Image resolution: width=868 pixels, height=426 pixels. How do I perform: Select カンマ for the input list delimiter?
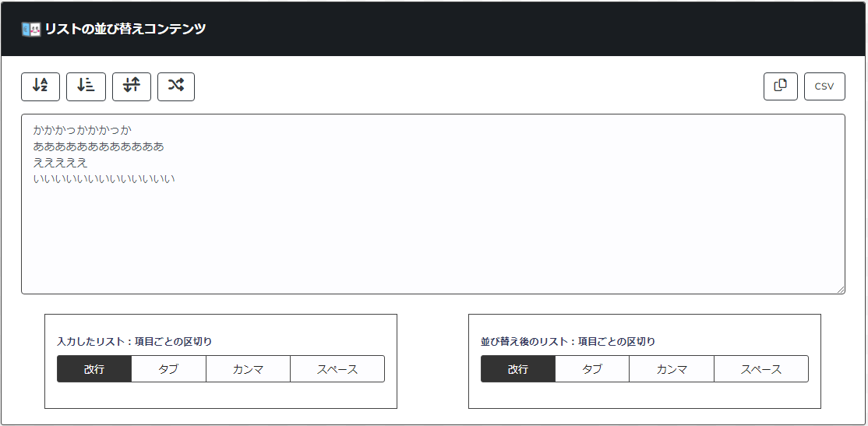tap(249, 369)
